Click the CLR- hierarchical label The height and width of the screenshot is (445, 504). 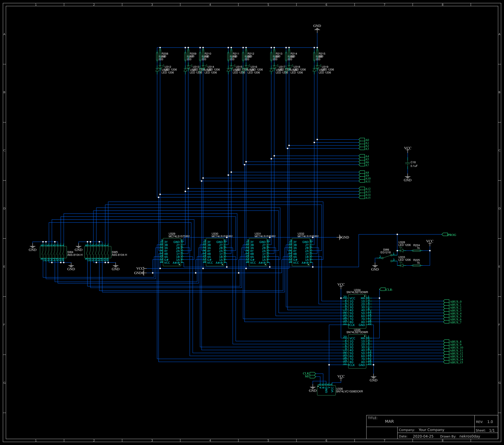(385, 289)
